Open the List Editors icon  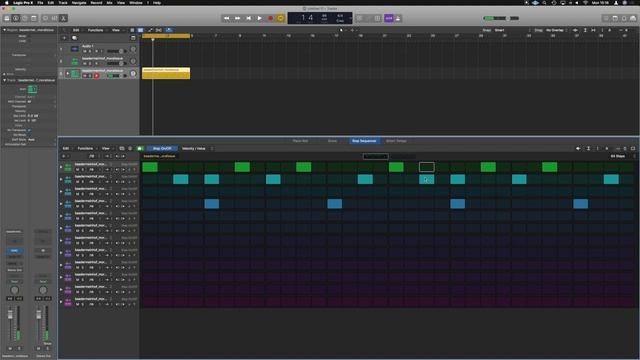(606, 18)
